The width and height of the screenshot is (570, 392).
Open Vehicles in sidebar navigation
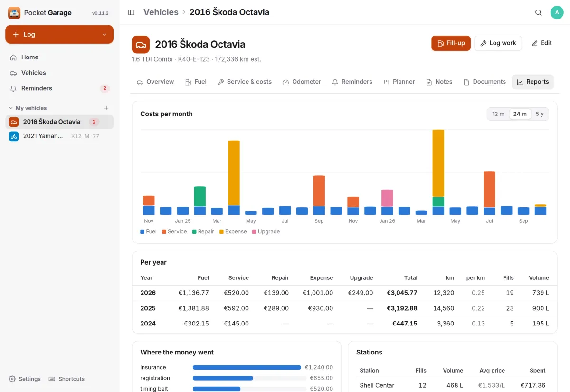click(59, 73)
